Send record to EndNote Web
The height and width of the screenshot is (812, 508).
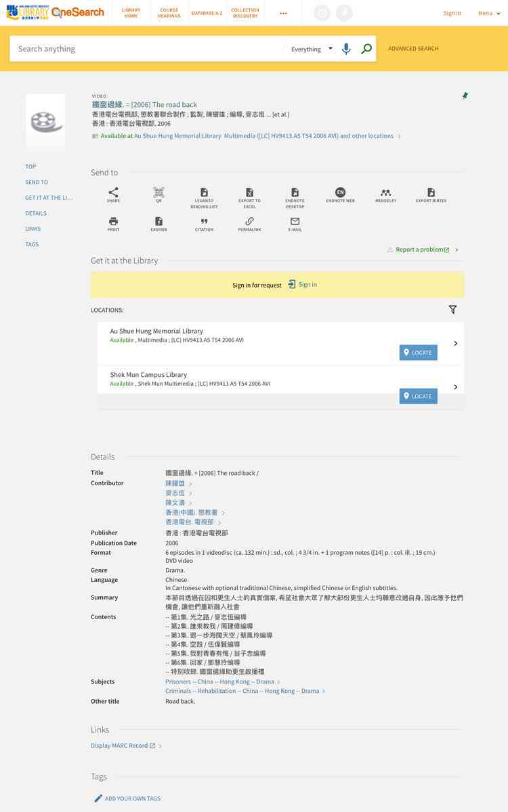[x=340, y=194]
